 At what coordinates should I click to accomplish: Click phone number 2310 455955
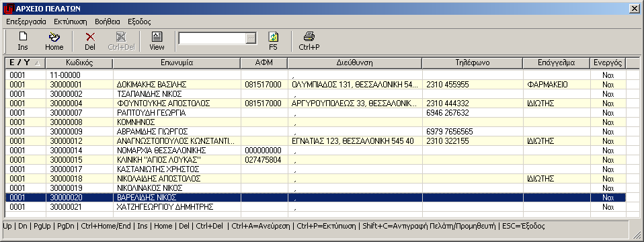448,85
